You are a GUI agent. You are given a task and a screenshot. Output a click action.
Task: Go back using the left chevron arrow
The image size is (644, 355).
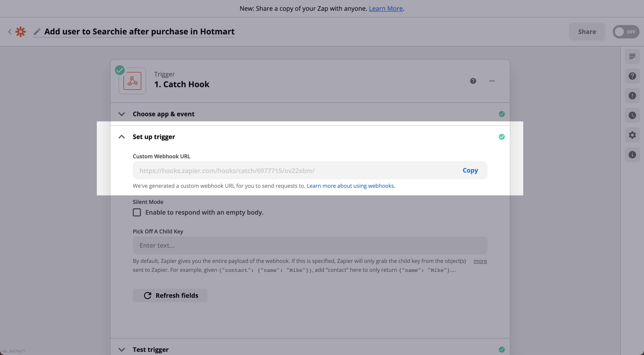[x=10, y=32]
